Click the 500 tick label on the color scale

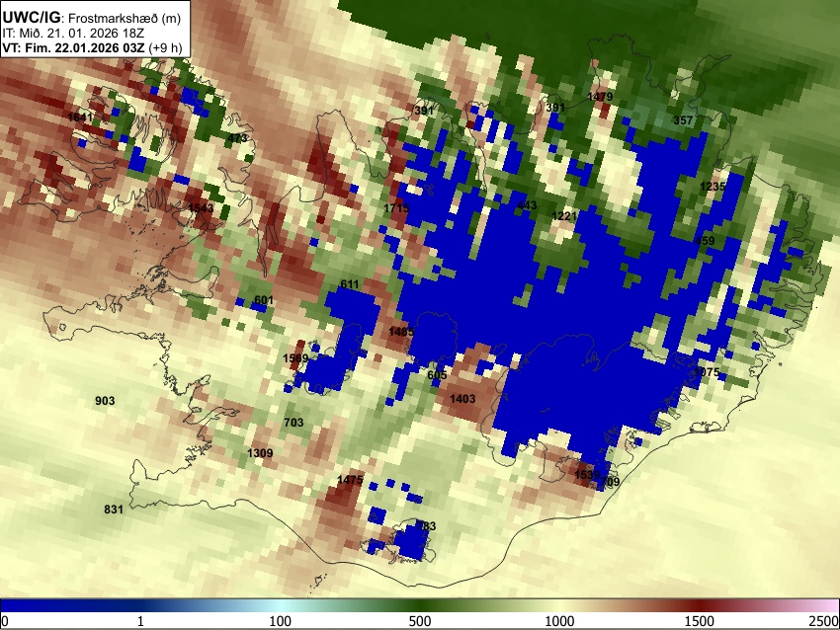click(x=420, y=621)
